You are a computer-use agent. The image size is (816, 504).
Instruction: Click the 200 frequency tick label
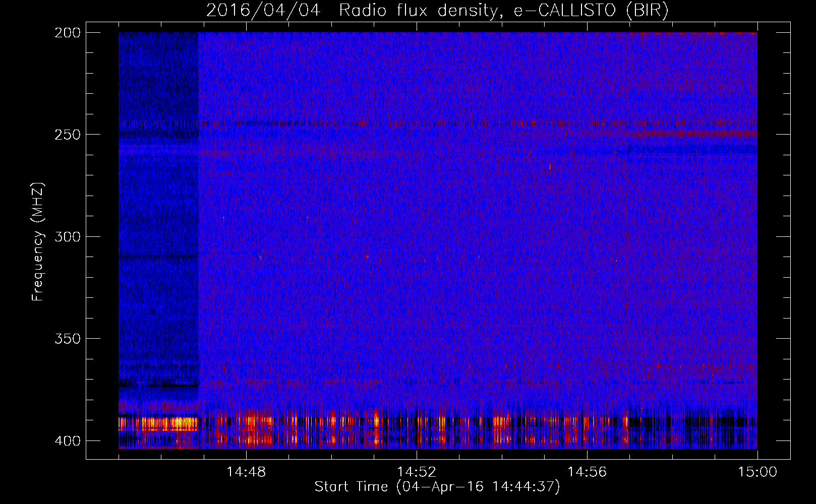68,33
